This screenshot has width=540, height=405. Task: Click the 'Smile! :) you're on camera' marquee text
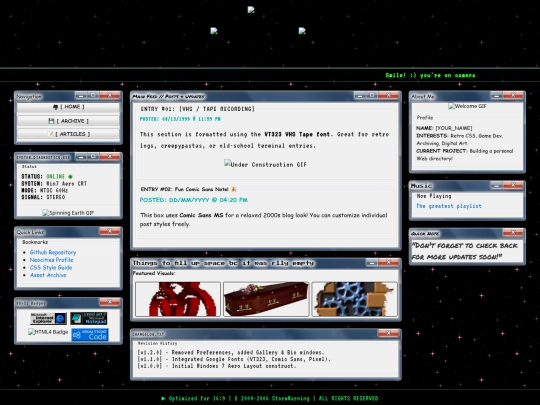tap(430, 75)
